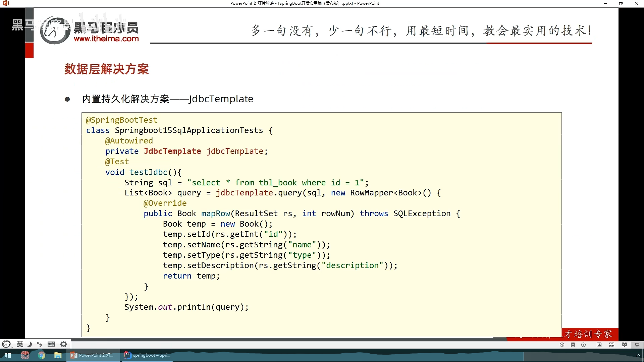Toggle English/Chinese input mode (英)
Image resolution: width=644 pixels, height=362 pixels.
20,344
